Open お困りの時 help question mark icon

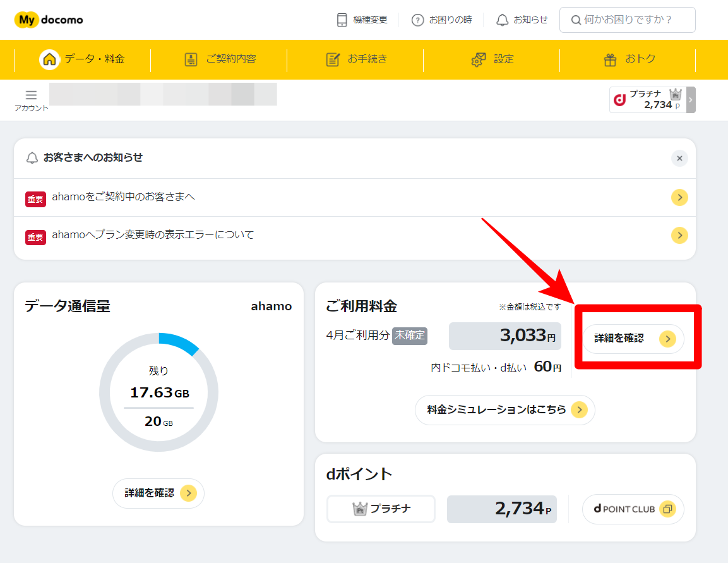pyautogui.click(x=417, y=20)
